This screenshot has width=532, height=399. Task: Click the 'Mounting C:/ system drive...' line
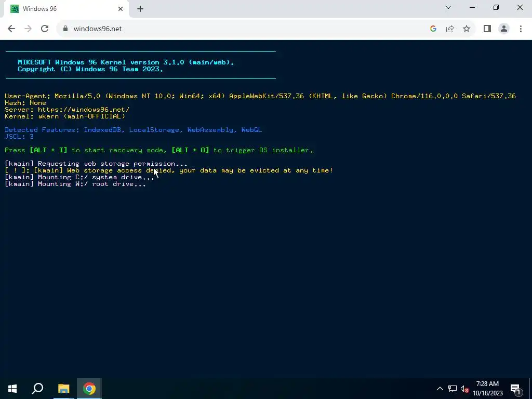79,177
